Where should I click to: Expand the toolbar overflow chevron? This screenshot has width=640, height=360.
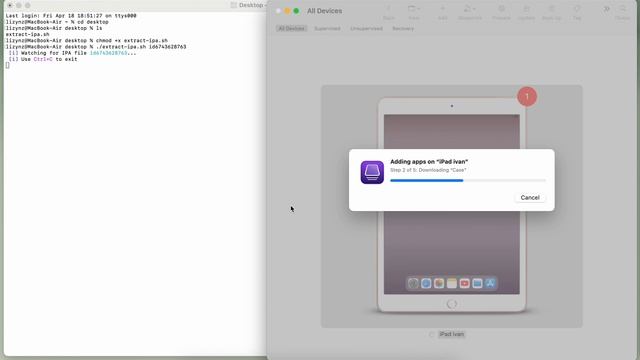[607, 9]
